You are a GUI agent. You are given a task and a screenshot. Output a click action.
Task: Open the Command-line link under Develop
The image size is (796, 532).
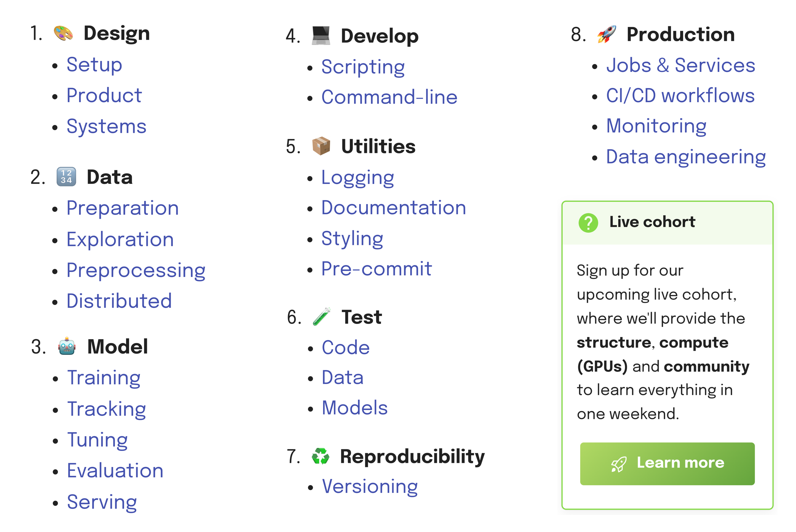coord(389,97)
